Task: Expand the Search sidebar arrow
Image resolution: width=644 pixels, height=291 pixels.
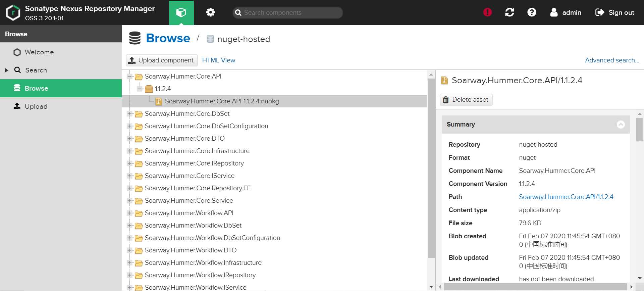Action: click(x=6, y=70)
